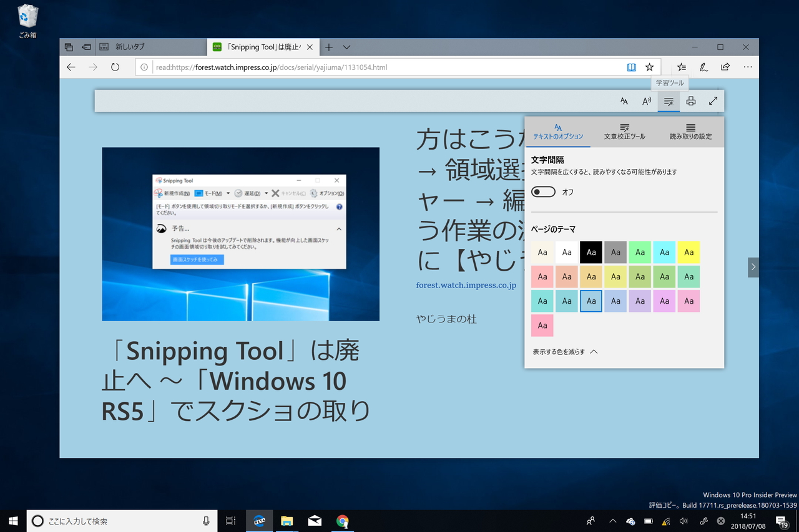Select the black page theme swatch
The width and height of the screenshot is (799, 532).
(x=591, y=252)
